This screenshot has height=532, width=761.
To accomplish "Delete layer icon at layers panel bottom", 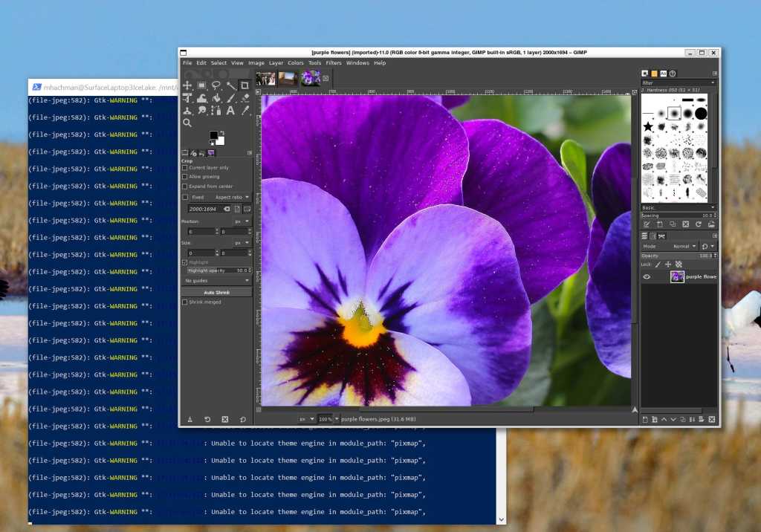I will (711, 419).
